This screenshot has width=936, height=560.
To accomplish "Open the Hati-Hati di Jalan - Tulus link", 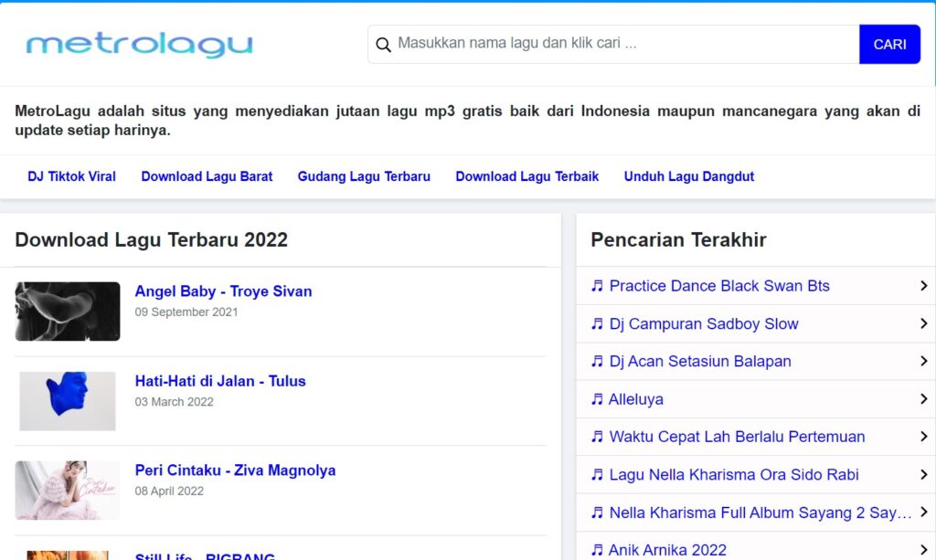I will click(x=220, y=381).
